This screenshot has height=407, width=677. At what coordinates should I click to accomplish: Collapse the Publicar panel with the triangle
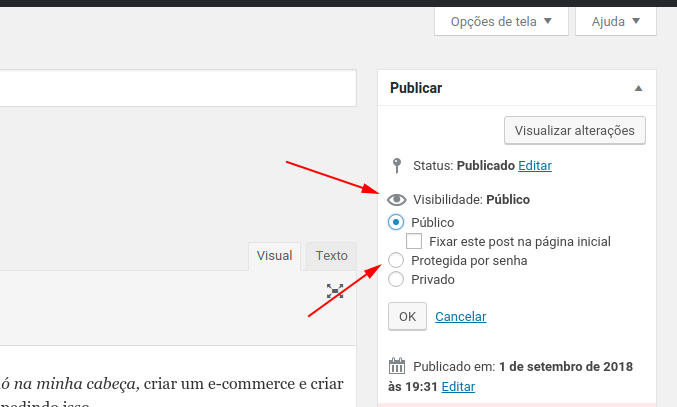[638, 88]
